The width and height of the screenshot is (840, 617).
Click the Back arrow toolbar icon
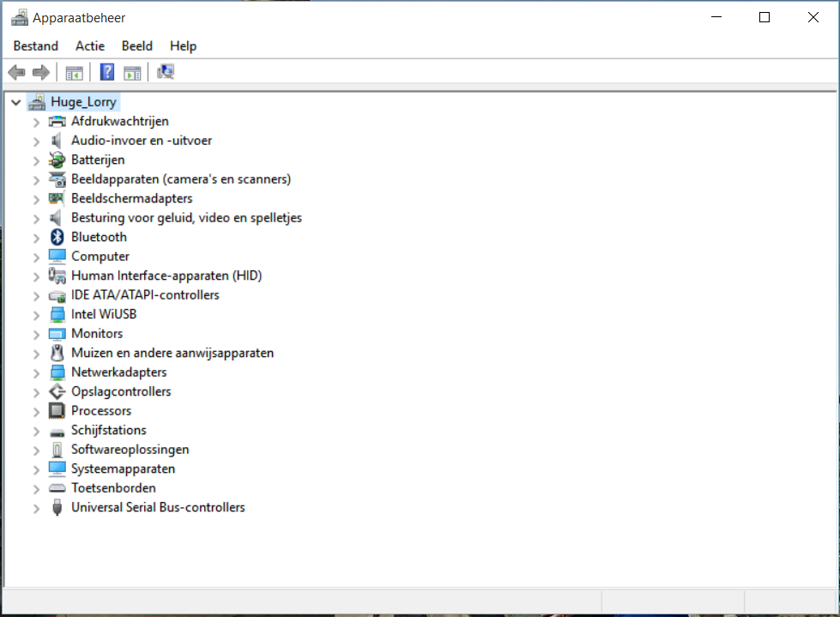pos(16,72)
